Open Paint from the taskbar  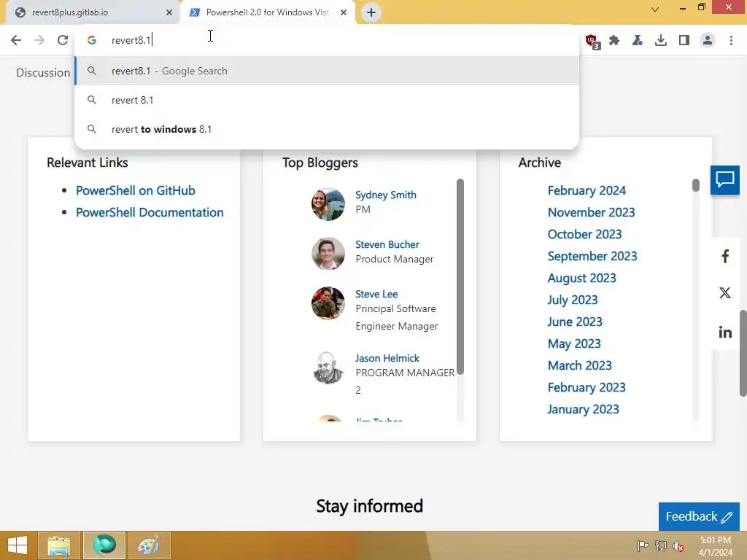click(x=149, y=545)
